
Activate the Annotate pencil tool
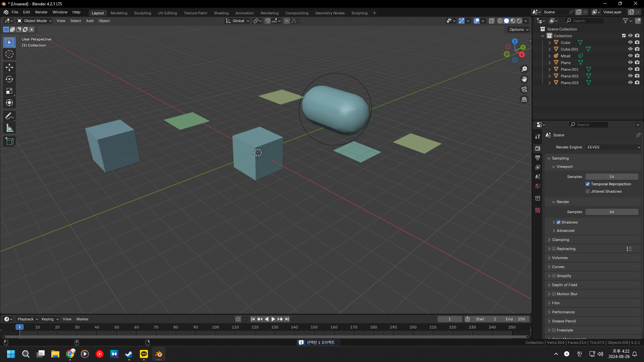point(9,116)
